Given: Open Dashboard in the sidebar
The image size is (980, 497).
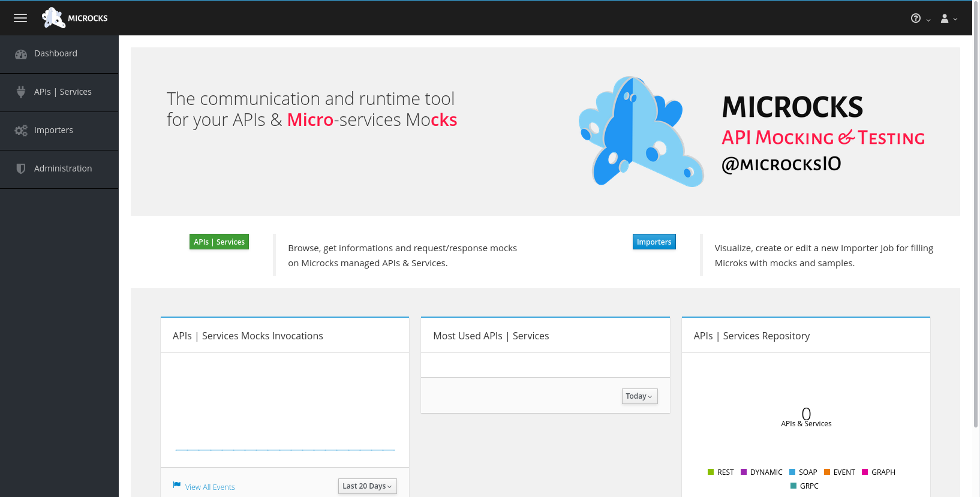Looking at the screenshot, I should tap(59, 54).
